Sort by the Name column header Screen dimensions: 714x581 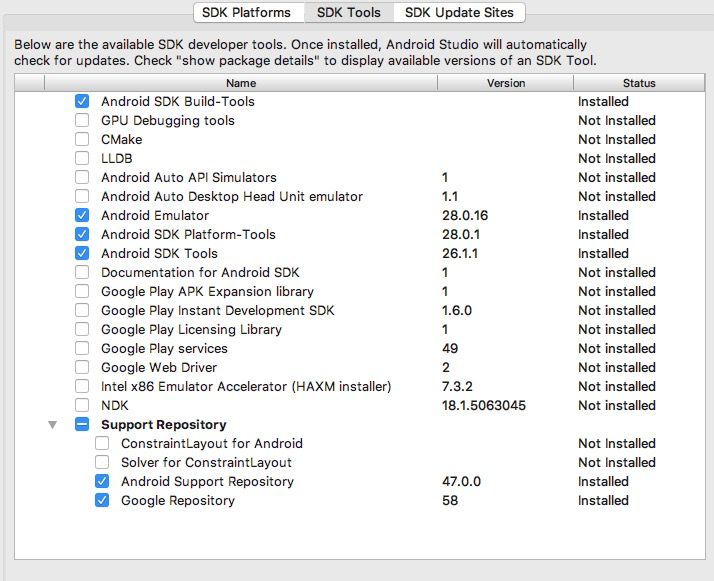pos(241,83)
